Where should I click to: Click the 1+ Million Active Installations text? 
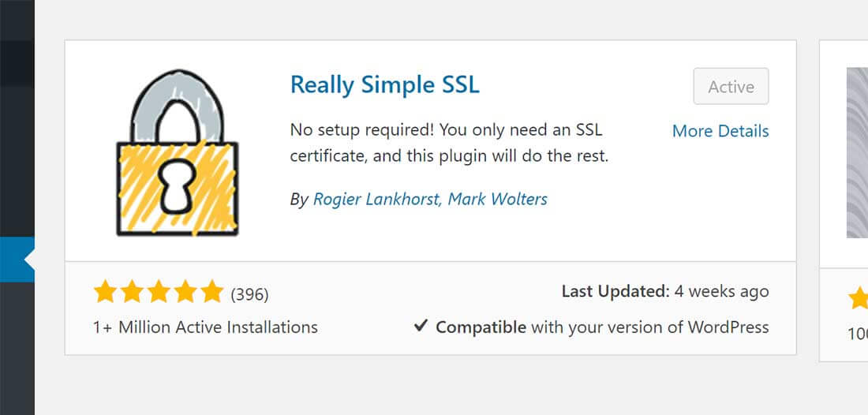tap(205, 327)
